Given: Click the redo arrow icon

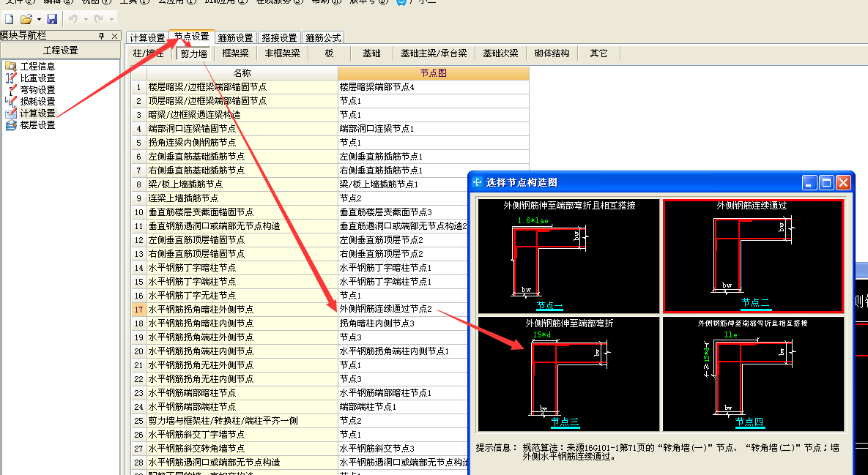Looking at the screenshot, I should 99,19.
